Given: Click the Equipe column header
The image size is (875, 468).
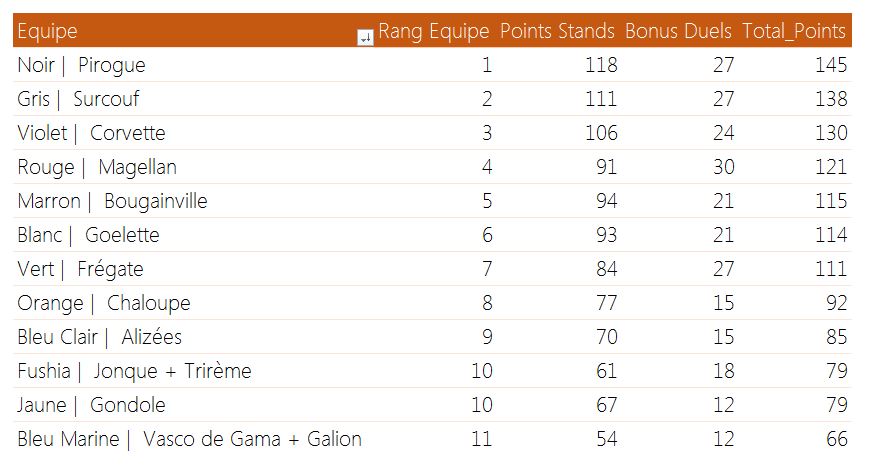Looking at the screenshot, I should 48,32.
